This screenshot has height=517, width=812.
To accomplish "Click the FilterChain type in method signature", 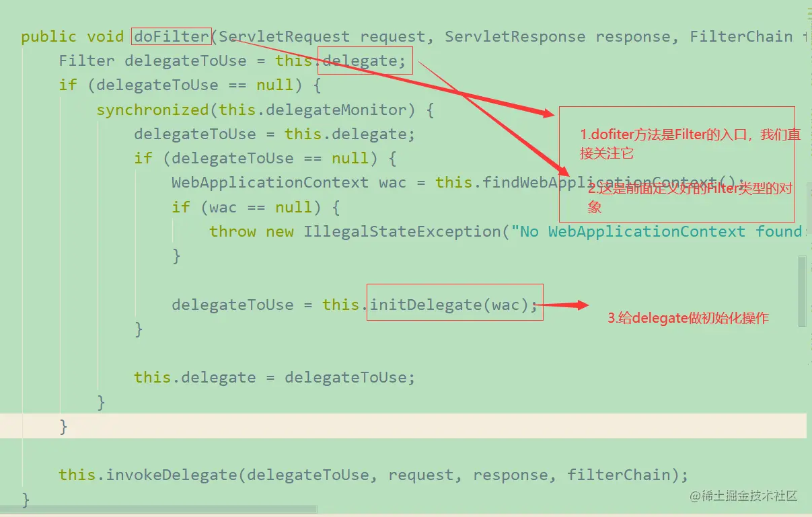I will click(x=741, y=36).
